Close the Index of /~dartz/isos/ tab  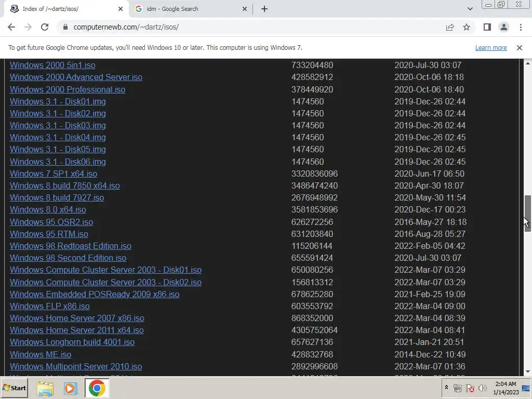click(121, 9)
